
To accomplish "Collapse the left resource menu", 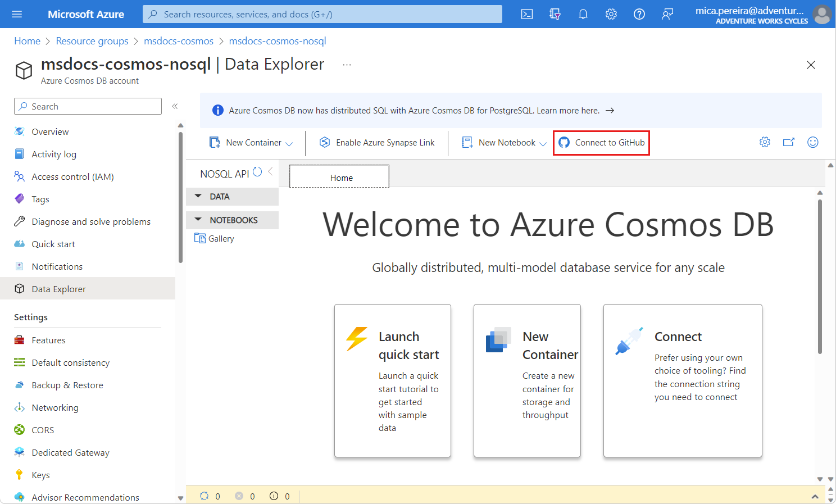I will [175, 106].
